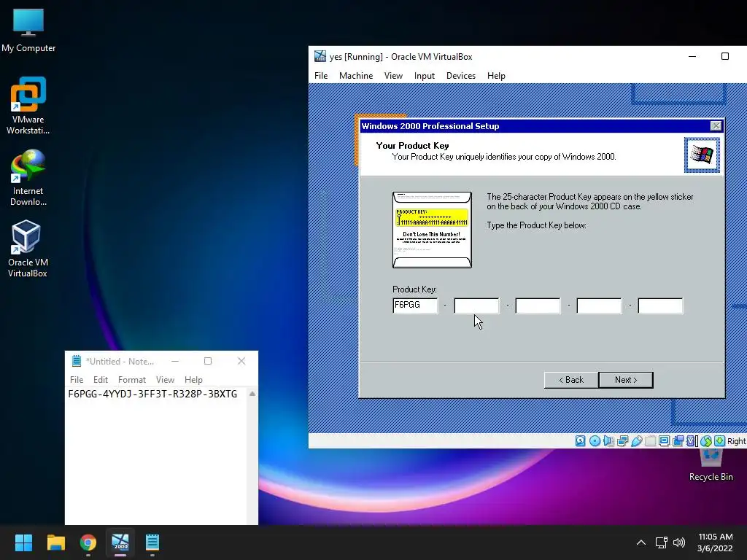Open the VirtualBox Machine menu
747x560 pixels.
356,76
